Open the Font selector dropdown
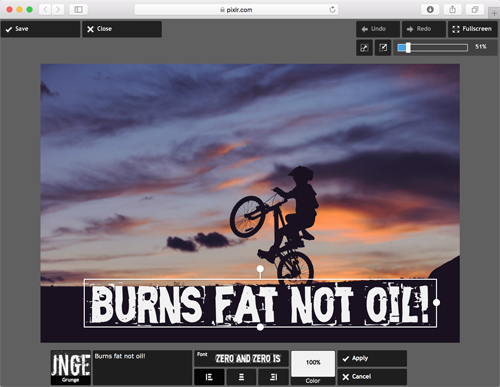Screen dimensions: 500x387 [x=241, y=359]
